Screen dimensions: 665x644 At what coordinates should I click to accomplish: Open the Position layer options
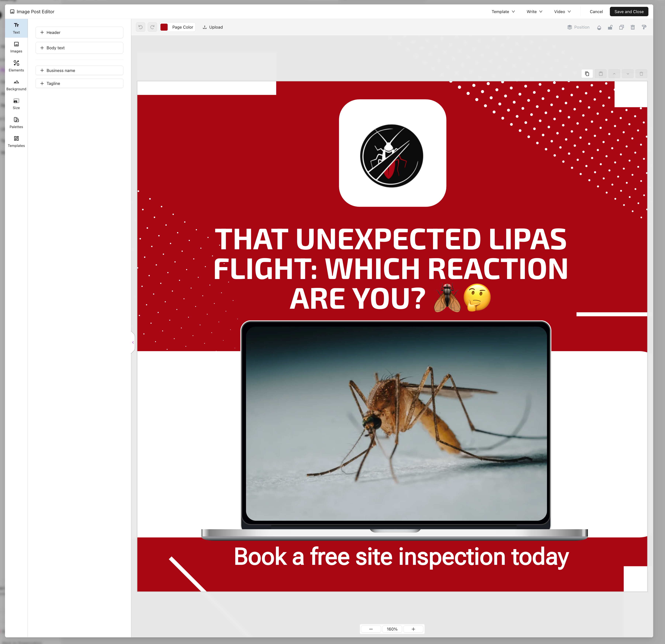click(578, 27)
